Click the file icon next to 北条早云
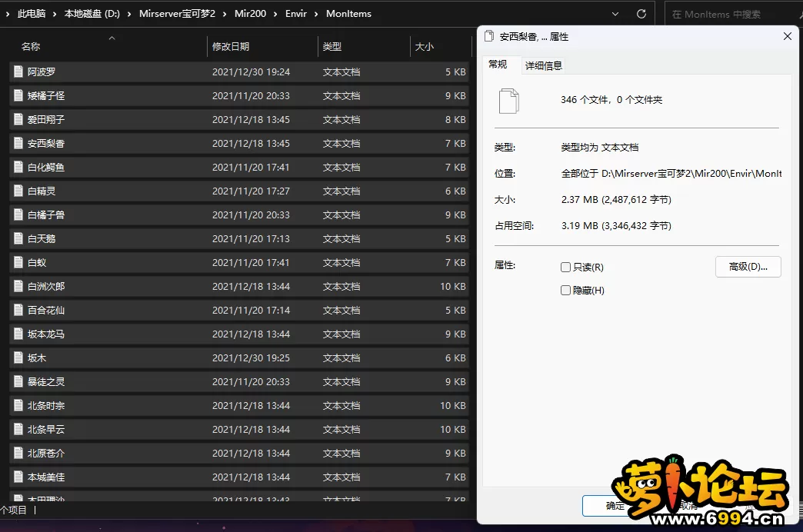Image resolution: width=803 pixels, height=532 pixels. point(18,429)
